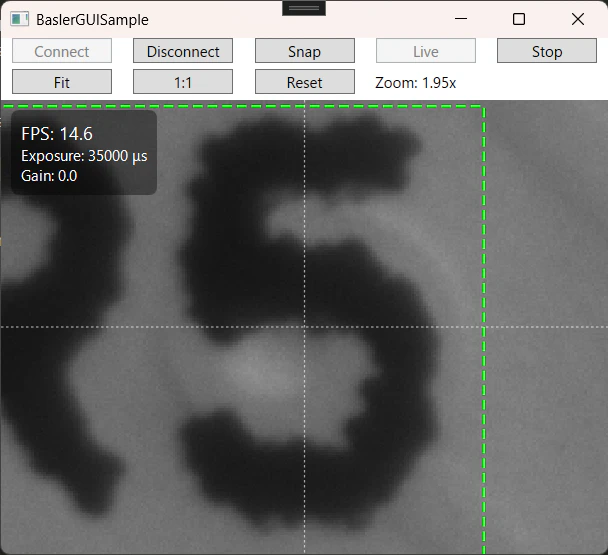This screenshot has height=555, width=608.
Task: Reset the image view
Action: click(x=305, y=81)
